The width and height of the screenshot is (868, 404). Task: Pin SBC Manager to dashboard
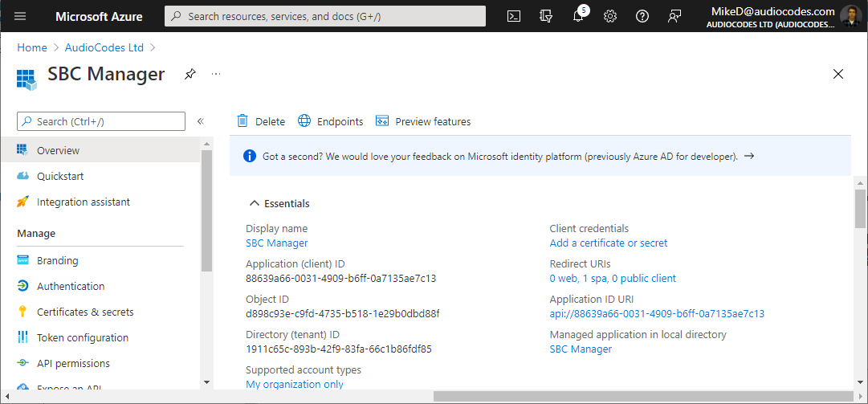(x=189, y=74)
